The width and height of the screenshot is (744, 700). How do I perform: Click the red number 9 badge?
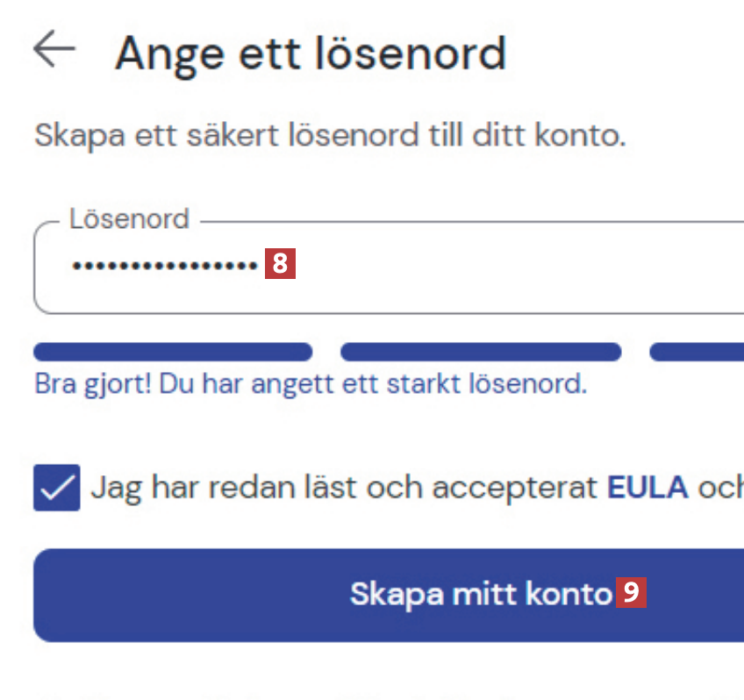pos(631,594)
